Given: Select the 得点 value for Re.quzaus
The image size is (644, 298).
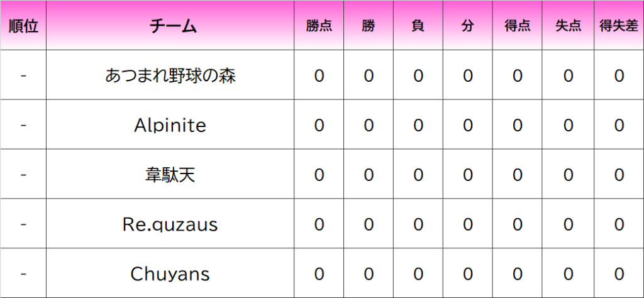Looking at the screenshot, I should tap(518, 224).
